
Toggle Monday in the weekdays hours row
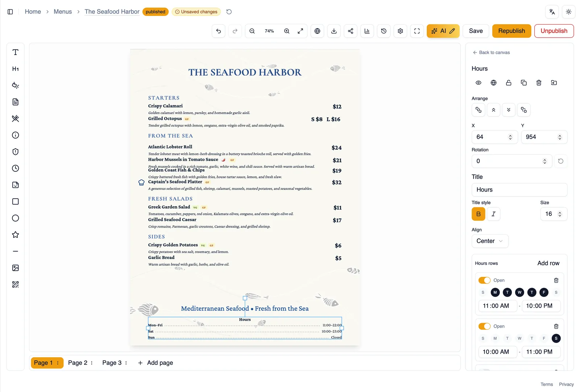click(495, 292)
